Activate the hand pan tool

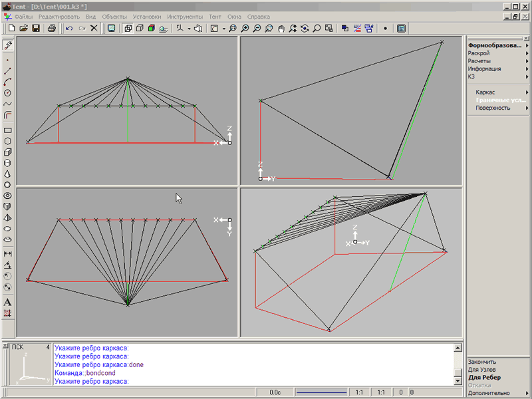point(281,29)
